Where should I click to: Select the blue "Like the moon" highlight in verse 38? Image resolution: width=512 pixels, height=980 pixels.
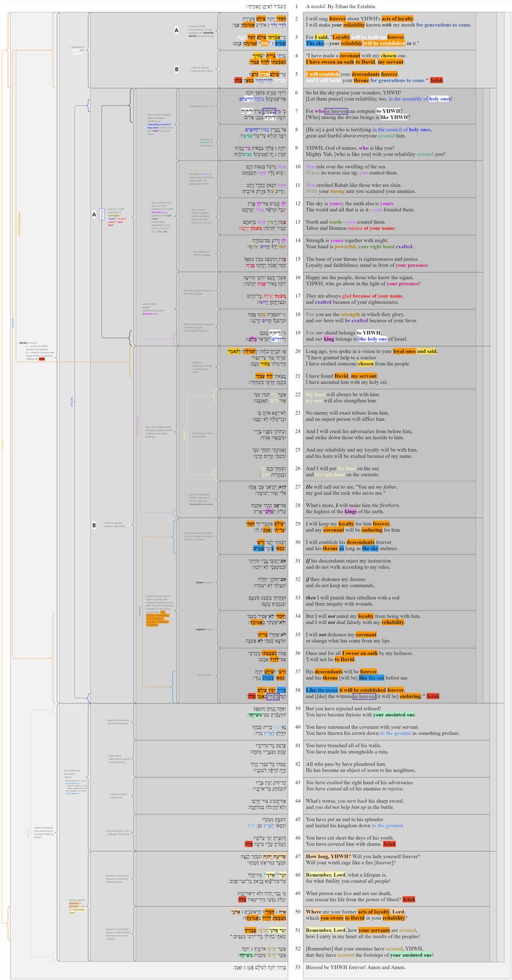[x=321, y=690]
